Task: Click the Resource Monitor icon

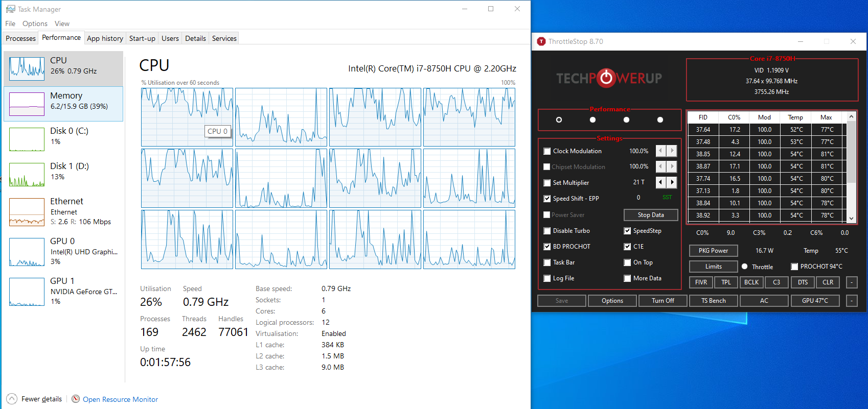Action: (x=76, y=399)
